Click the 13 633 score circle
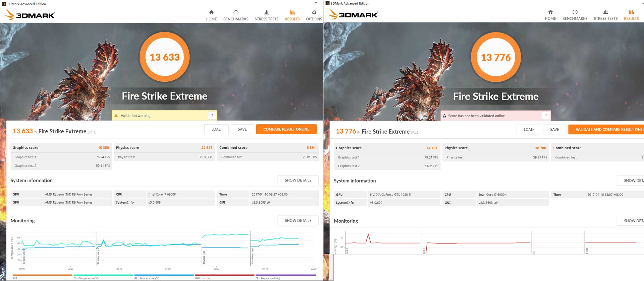 coord(165,57)
